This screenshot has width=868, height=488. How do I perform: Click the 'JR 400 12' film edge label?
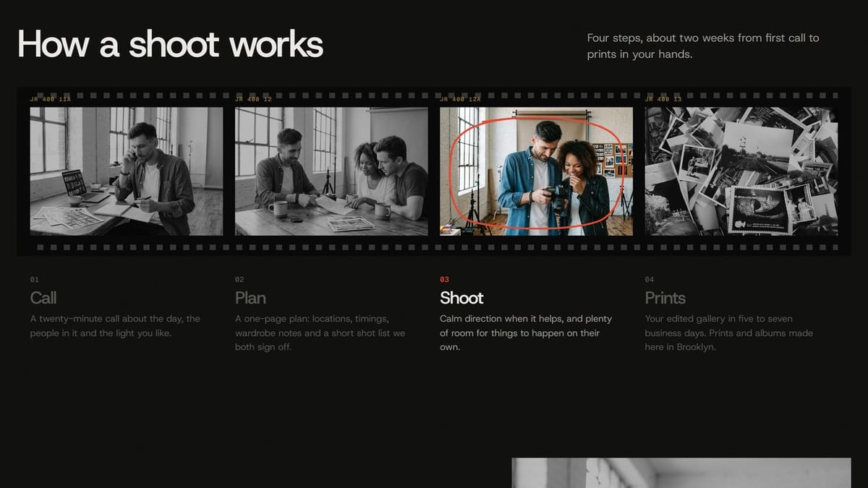click(254, 99)
